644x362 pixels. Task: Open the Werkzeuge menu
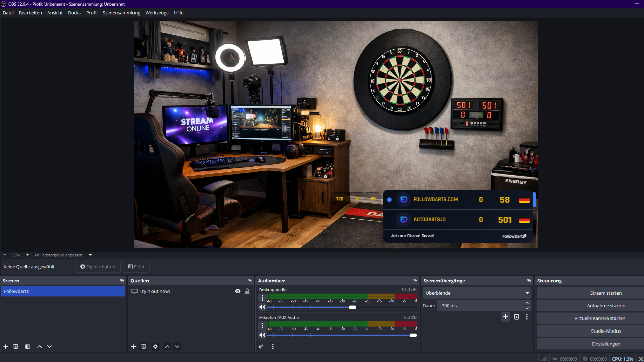pyautogui.click(x=157, y=13)
